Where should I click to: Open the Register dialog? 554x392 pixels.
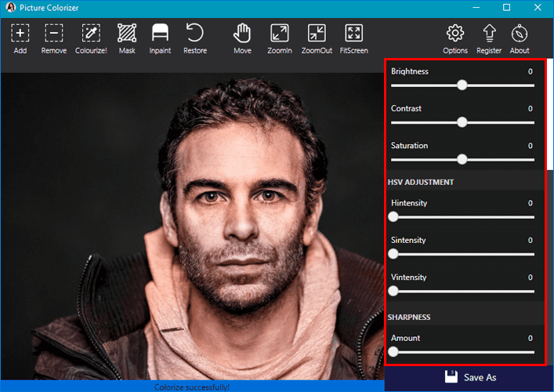click(x=489, y=38)
